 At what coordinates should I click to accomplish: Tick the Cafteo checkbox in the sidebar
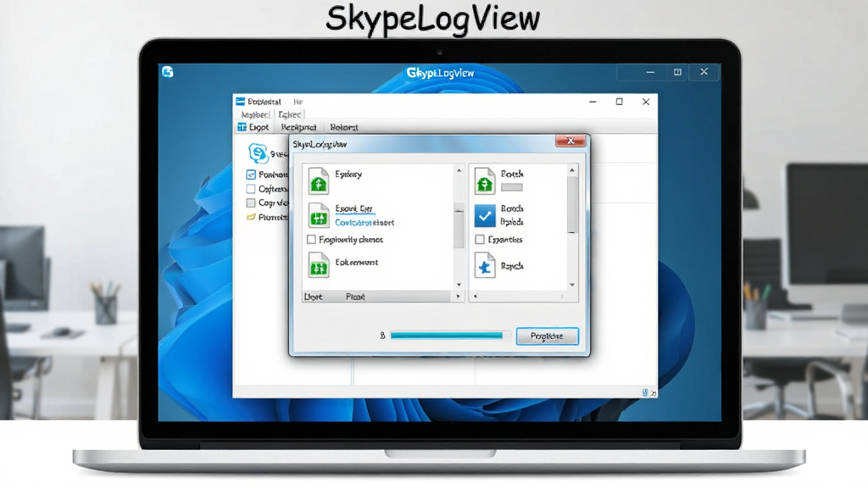click(251, 189)
